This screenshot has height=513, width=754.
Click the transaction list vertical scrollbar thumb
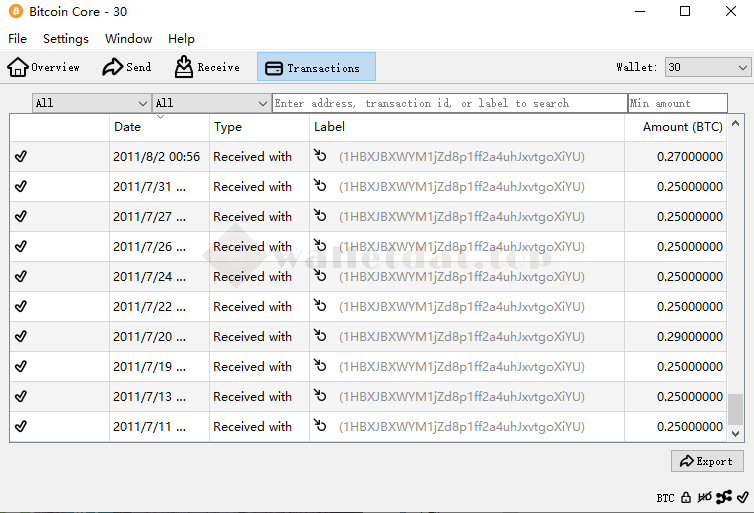[735, 408]
